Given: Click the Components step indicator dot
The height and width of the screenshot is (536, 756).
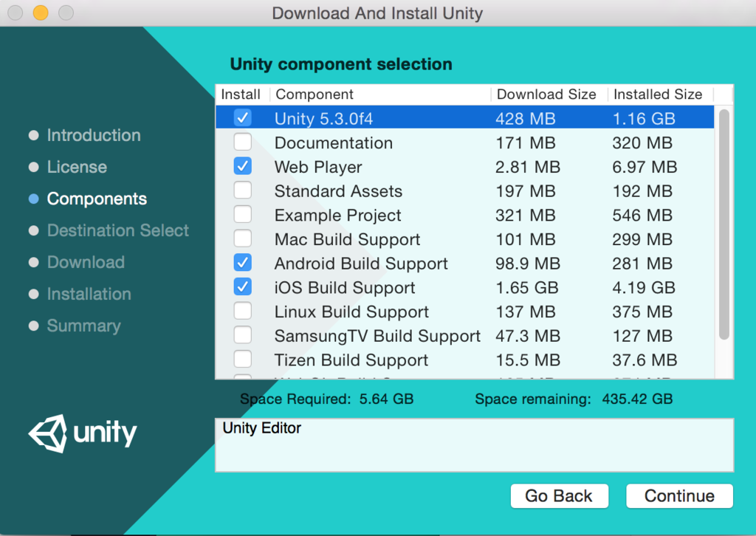Looking at the screenshot, I should (x=33, y=199).
